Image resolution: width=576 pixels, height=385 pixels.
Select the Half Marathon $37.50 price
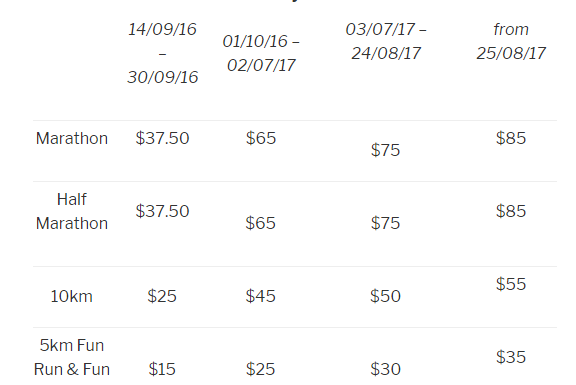point(162,211)
